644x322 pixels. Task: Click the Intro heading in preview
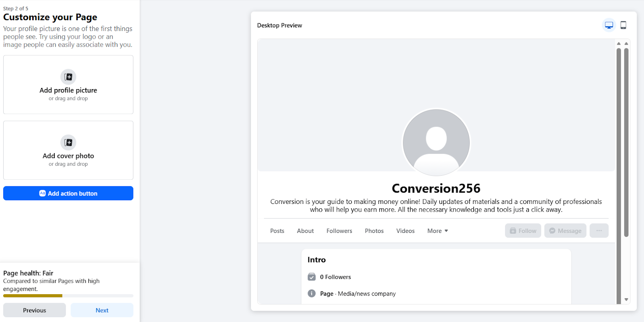coord(316,260)
